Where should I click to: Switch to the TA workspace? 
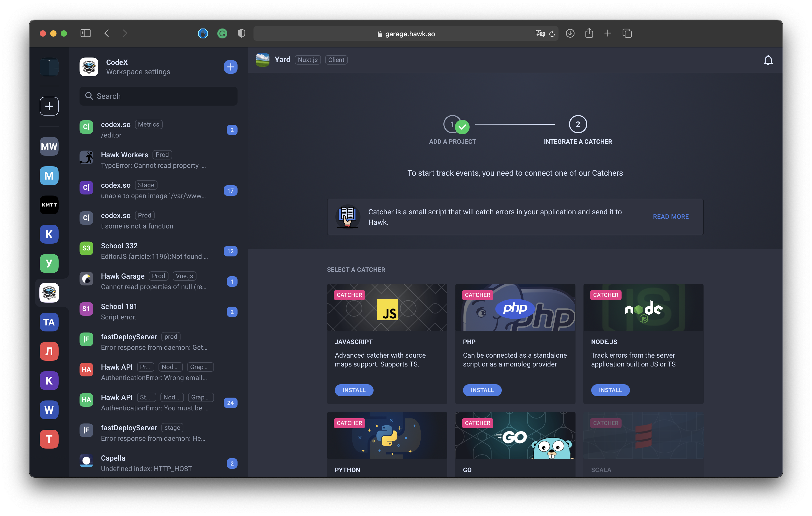coord(49,322)
